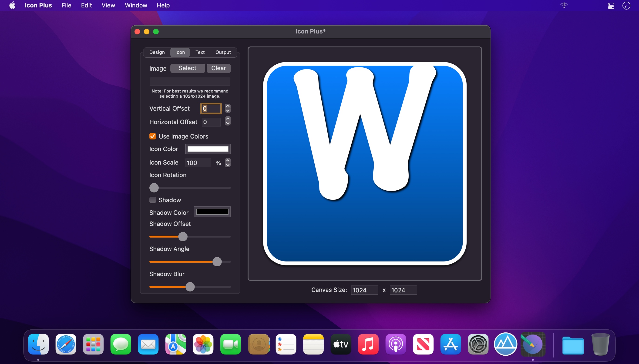Launch Safari from the dock
This screenshot has height=364, width=639.
pos(66,344)
